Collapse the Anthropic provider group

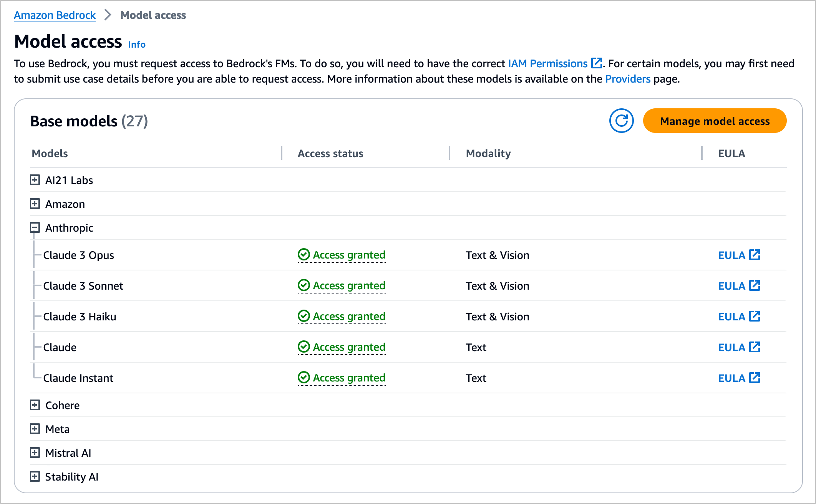click(x=35, y=227)
